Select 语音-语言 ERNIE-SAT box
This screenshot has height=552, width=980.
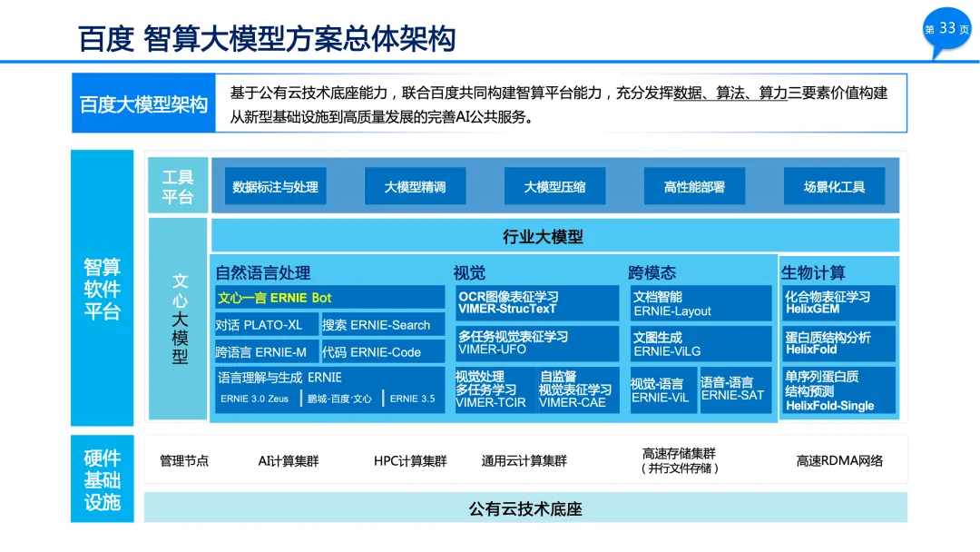tap(736, 390)
